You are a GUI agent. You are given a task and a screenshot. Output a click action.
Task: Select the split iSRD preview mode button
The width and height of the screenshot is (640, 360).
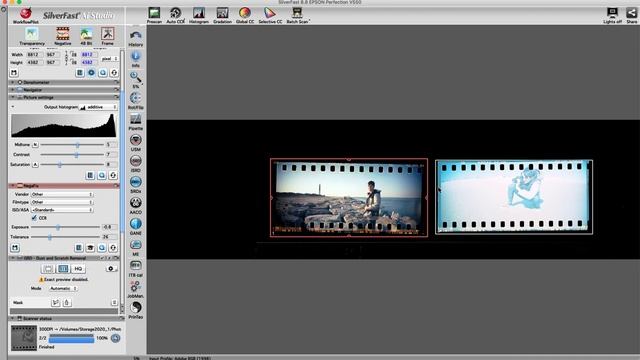click(63, 269)
